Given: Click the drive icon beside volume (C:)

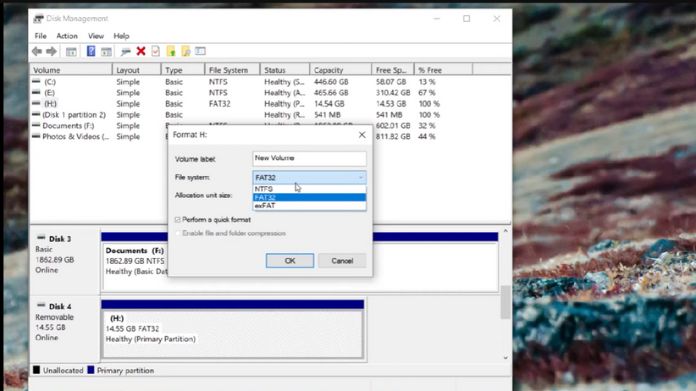Looking at the screenshot, I should 36,82.
